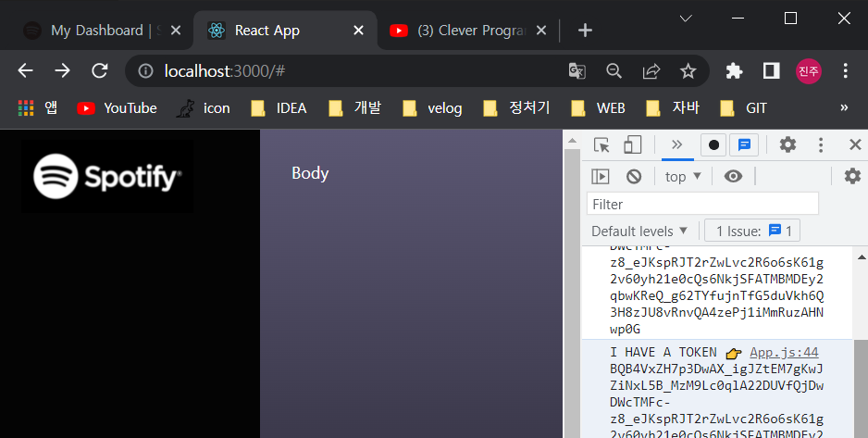Clear the console
Screen dimensions: 868x438
tap(634, 177)
